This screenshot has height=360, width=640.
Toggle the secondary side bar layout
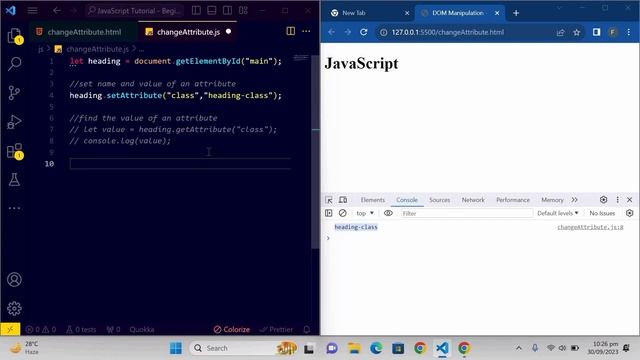click(227, 11)
